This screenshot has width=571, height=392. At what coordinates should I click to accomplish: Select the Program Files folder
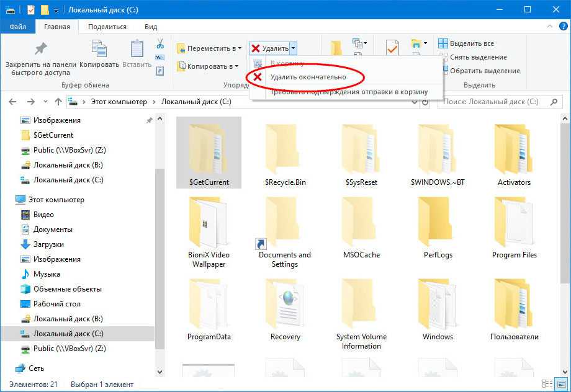514,228
